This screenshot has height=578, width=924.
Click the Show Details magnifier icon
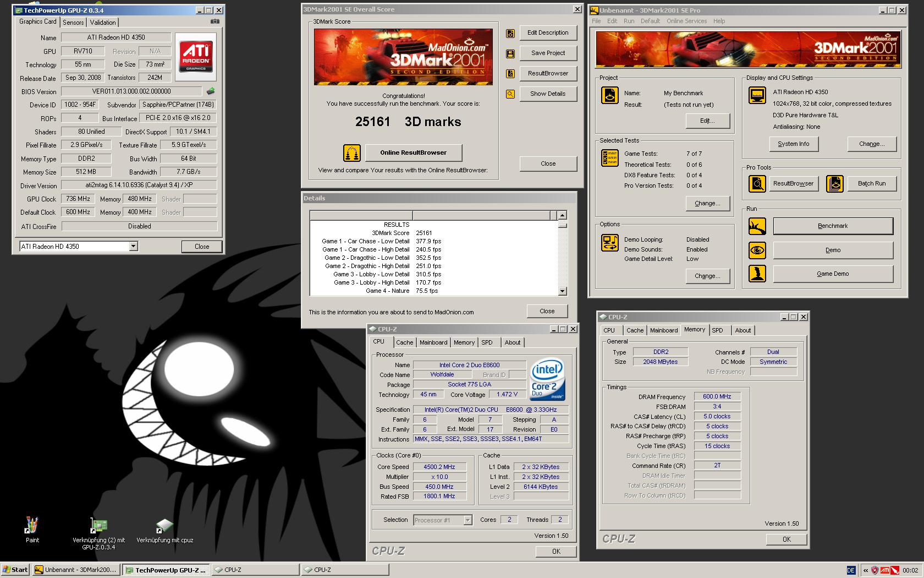pyautogui.click(x=510, y=94)
